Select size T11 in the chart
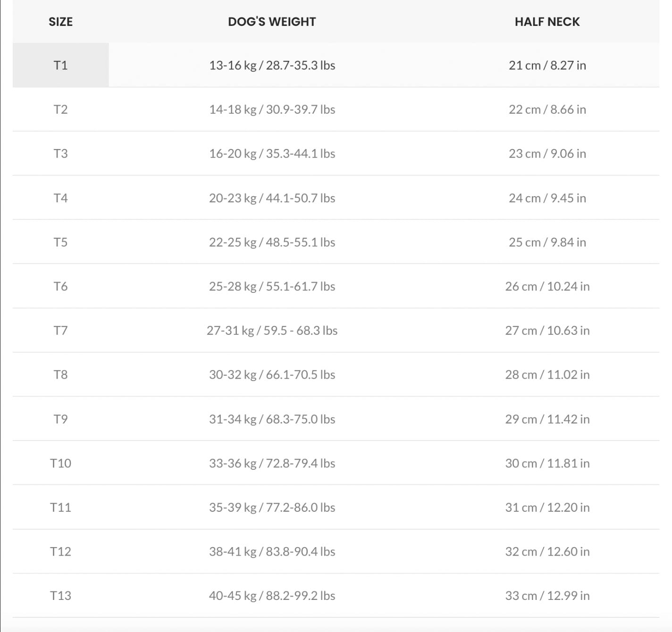Viewport: 672px width, 632px height. [60, 507]
